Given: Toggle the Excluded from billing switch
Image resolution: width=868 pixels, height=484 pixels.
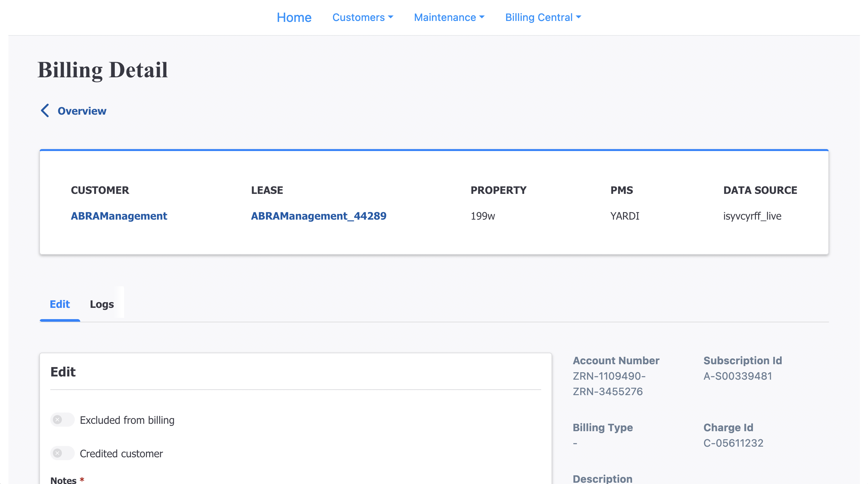Looking at the screenshot, I should [x=62, y=420].
